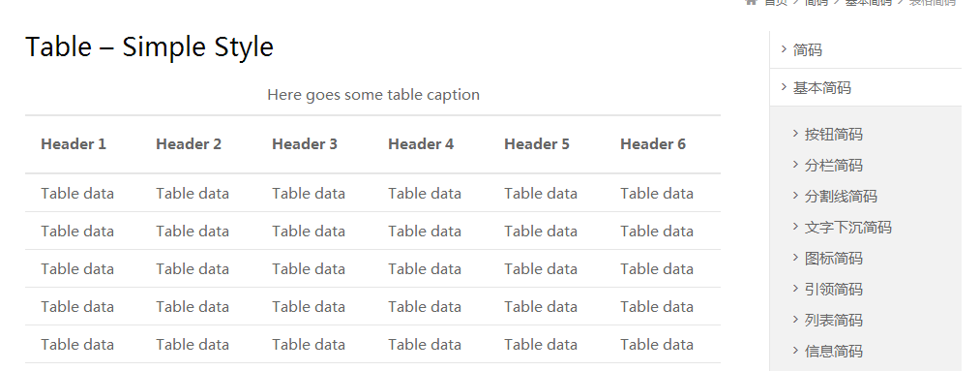This screenshot has width=980, height=371.
Task: Click the chevron icon beside 按钮简码
Action: tap(795, 133)
